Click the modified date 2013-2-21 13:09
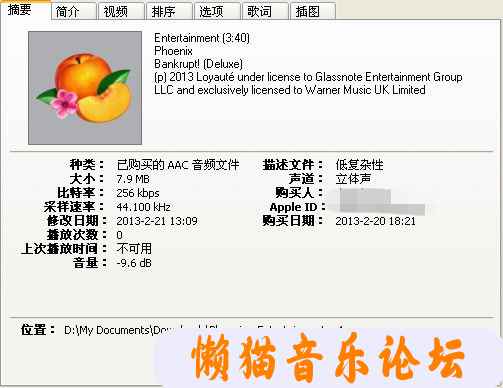Image resolution: width=503 pixels, height=388 pixels. click(157, 221)
